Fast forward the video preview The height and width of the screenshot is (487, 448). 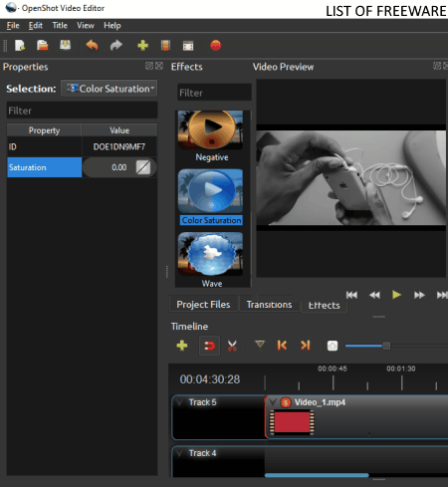pyautogui.click(x=419, y=295)
